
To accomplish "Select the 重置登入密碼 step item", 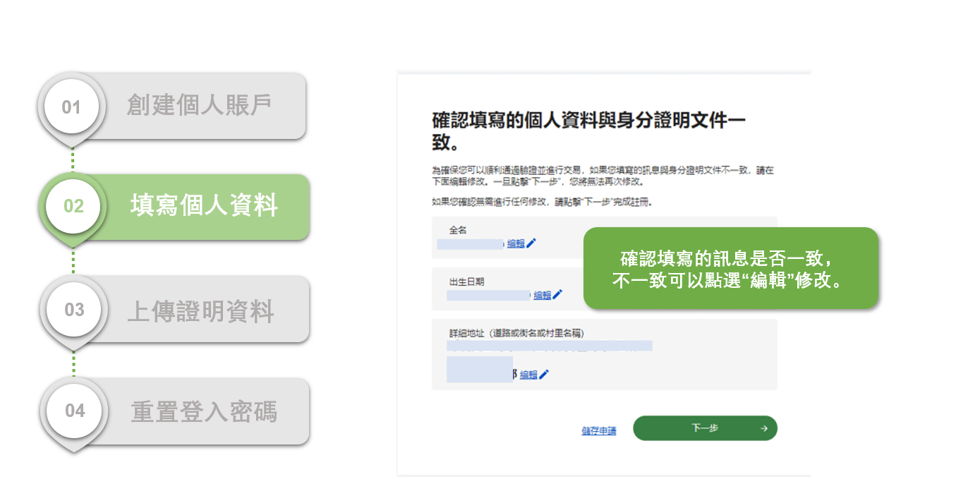I will tap(174, 411).
